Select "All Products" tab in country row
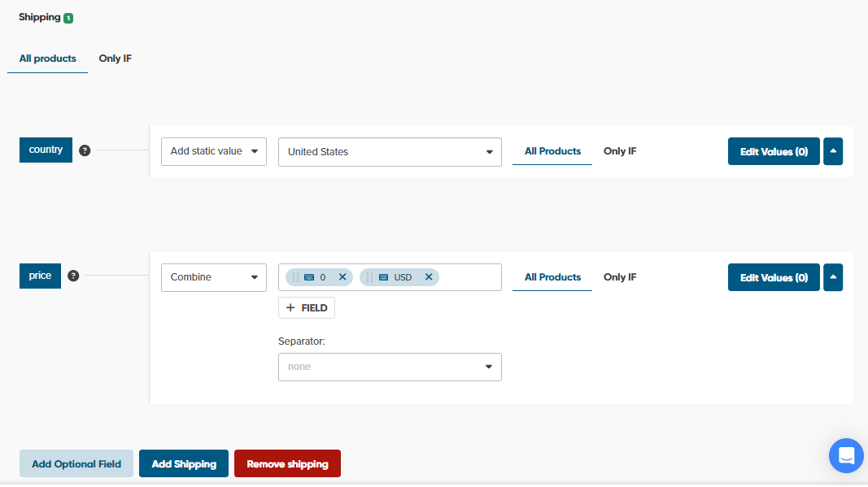The height and width of the screenshot is (487, 868). [552, 151]
